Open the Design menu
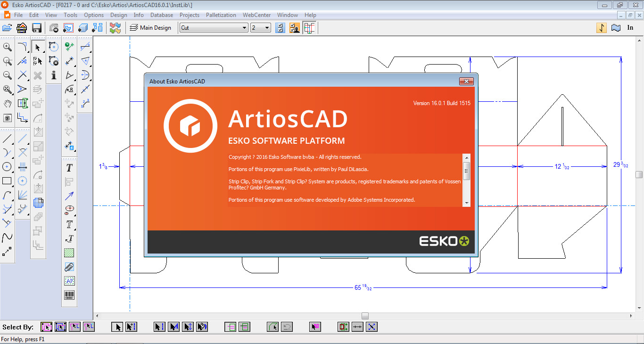644x344 pixels. pyautogui.click(x=119, y=15)
